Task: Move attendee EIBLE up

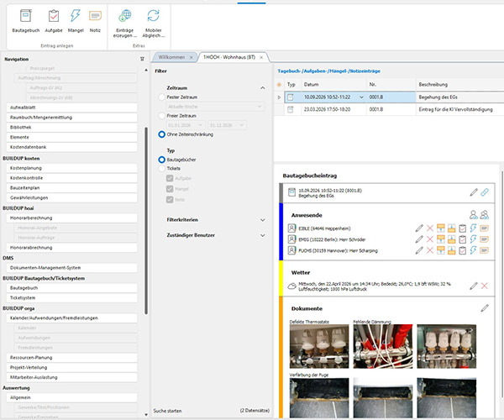Action: [x=441, y=228]
